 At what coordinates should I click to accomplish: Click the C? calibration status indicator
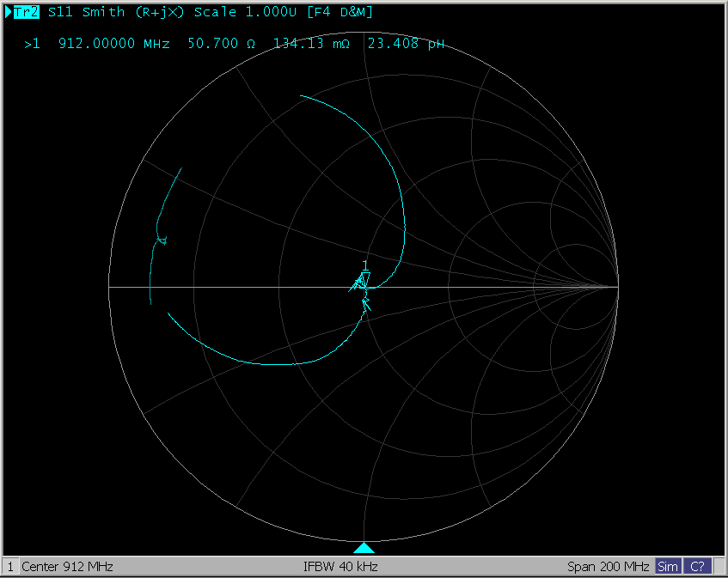point(697,567)
